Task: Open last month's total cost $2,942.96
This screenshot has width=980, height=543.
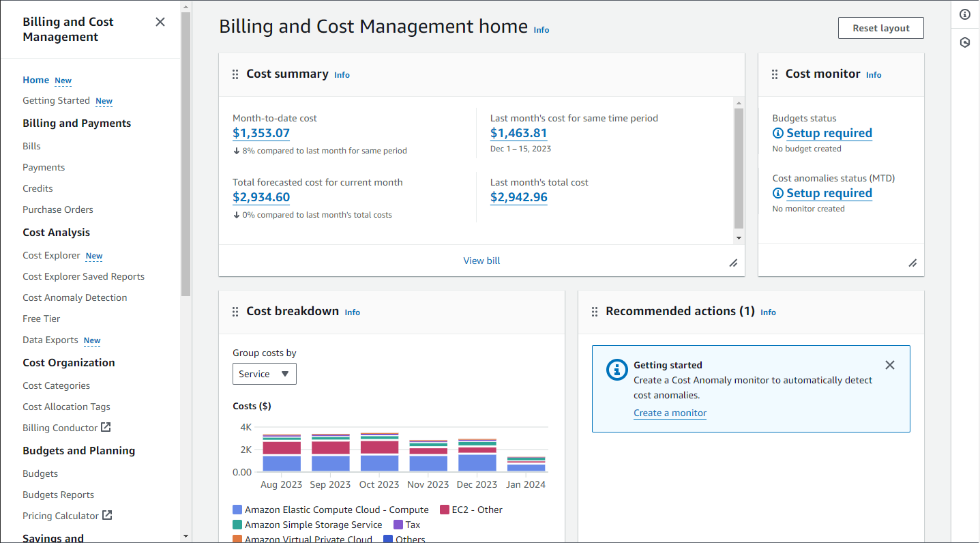Action: [x=519, y=197]
